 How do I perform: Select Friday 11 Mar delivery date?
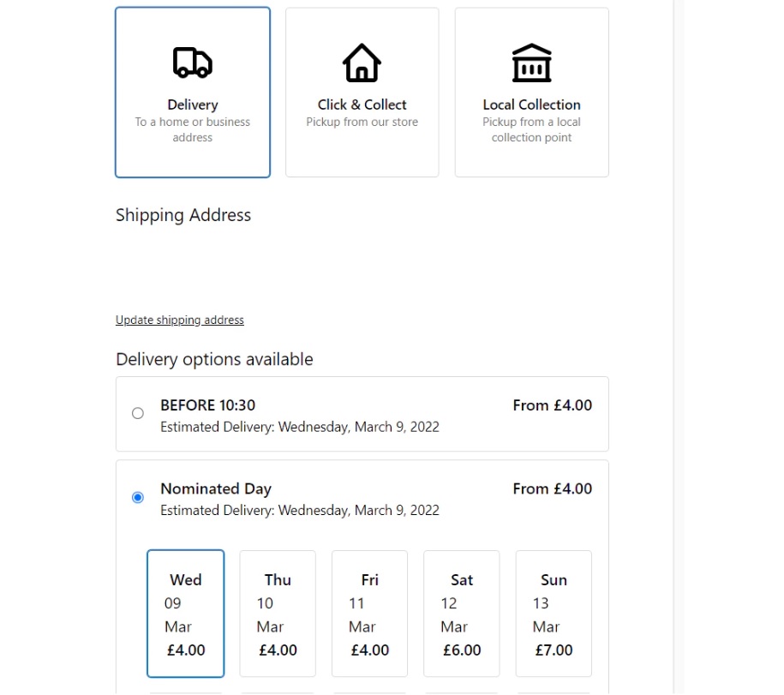[x=369, y=614]
